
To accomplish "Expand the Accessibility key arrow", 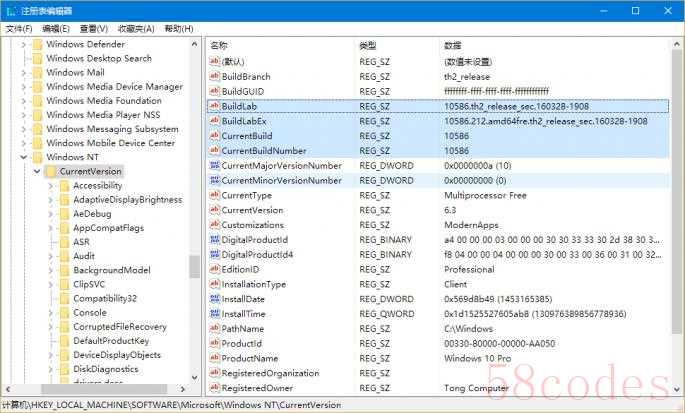I will tap(51, 186).
